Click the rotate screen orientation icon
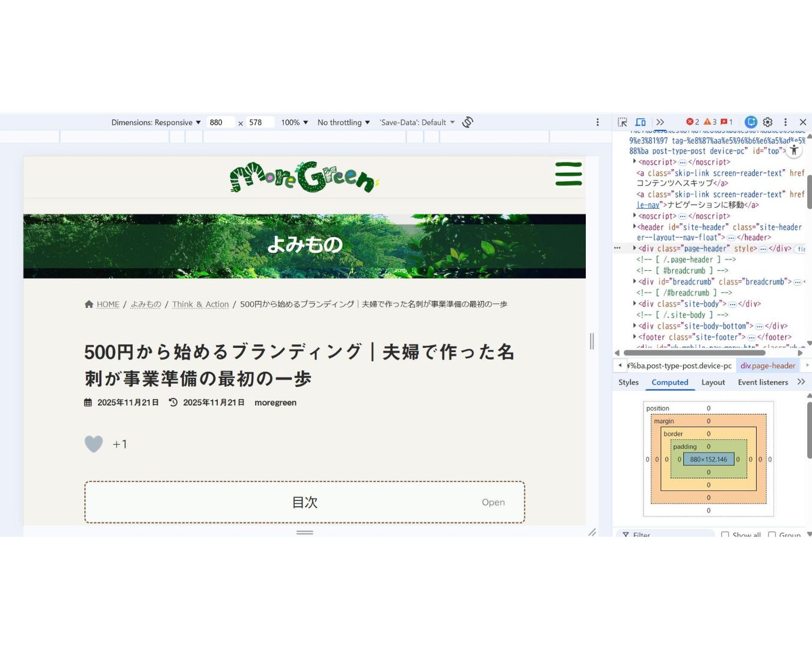The height and width of the screenshot is (650, 812). pos(468,122)
